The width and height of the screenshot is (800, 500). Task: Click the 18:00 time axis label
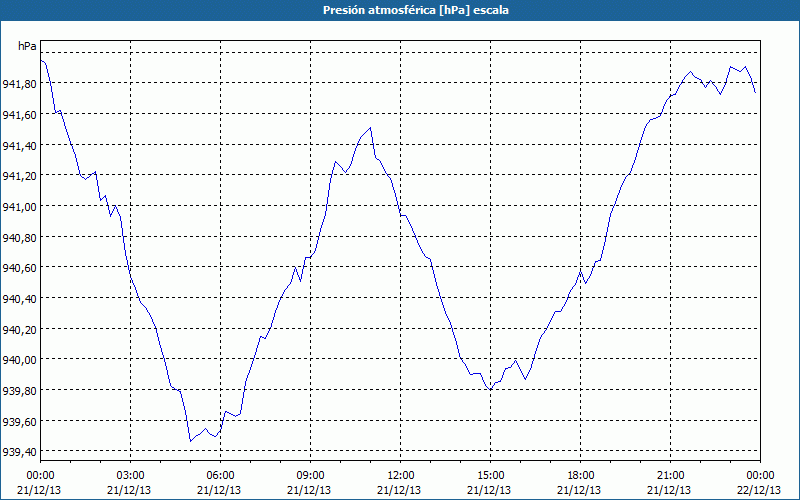[x=581, y=476]
